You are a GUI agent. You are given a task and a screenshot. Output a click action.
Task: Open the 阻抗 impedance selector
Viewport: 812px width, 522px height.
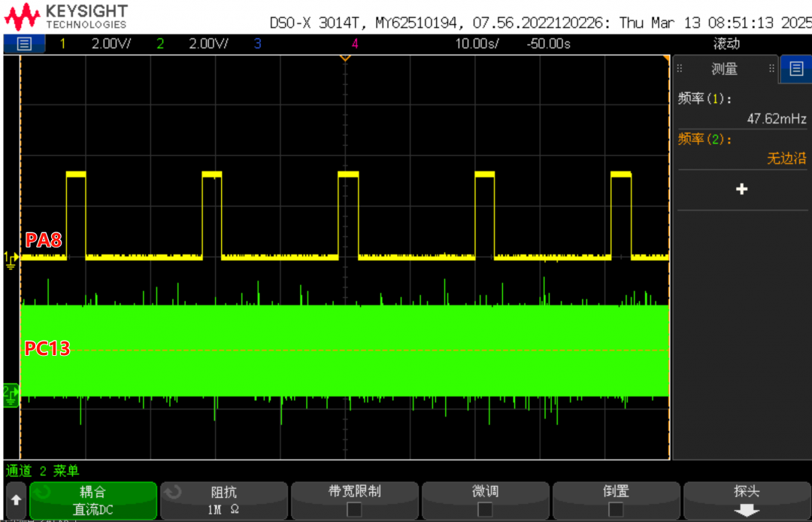point(223,501)
